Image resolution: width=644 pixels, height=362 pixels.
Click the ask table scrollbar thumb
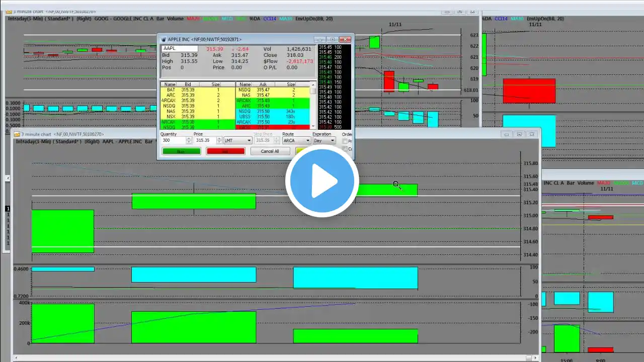coord(313,91)
